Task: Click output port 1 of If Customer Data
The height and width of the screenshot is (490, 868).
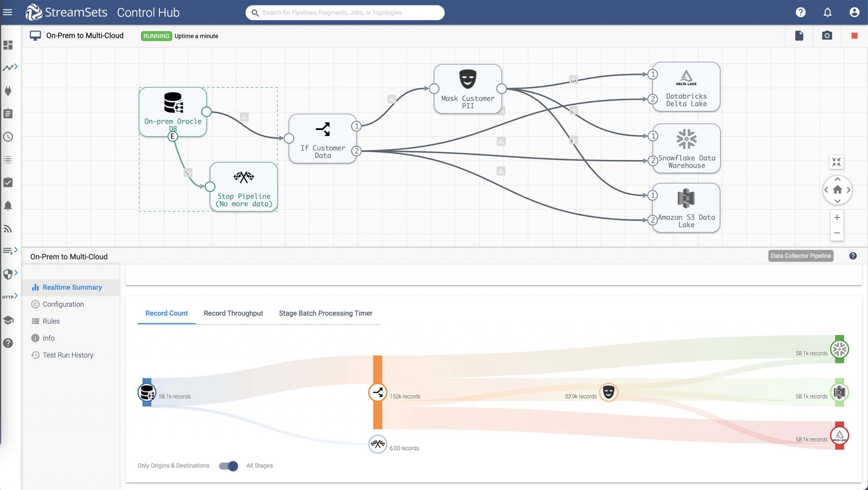Action: point(356,126)
